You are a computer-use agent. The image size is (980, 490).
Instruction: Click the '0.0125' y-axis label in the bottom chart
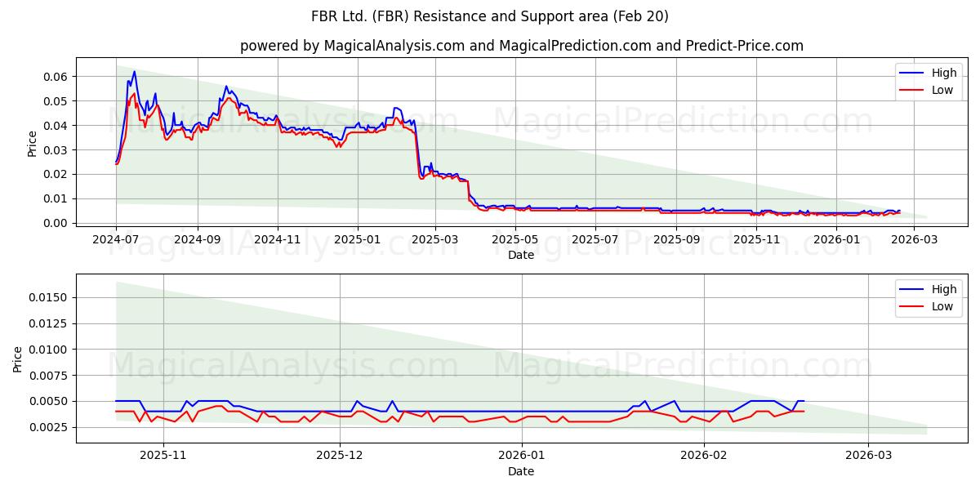tap(48, 323)
